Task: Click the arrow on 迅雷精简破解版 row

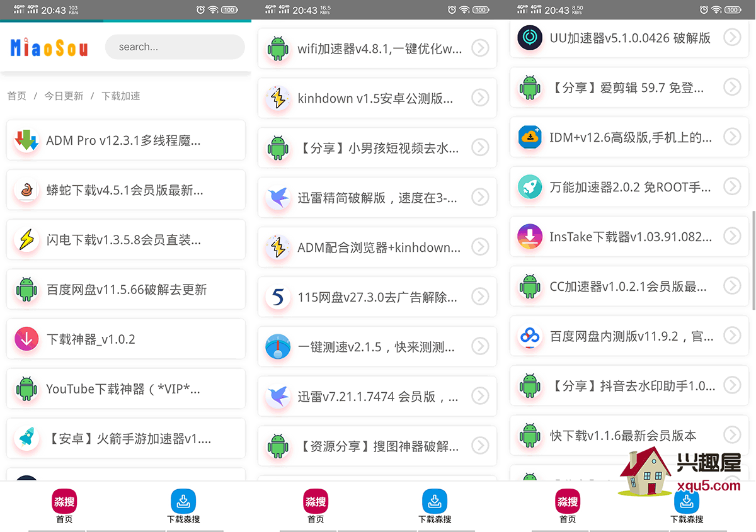Action: (480, 197)
